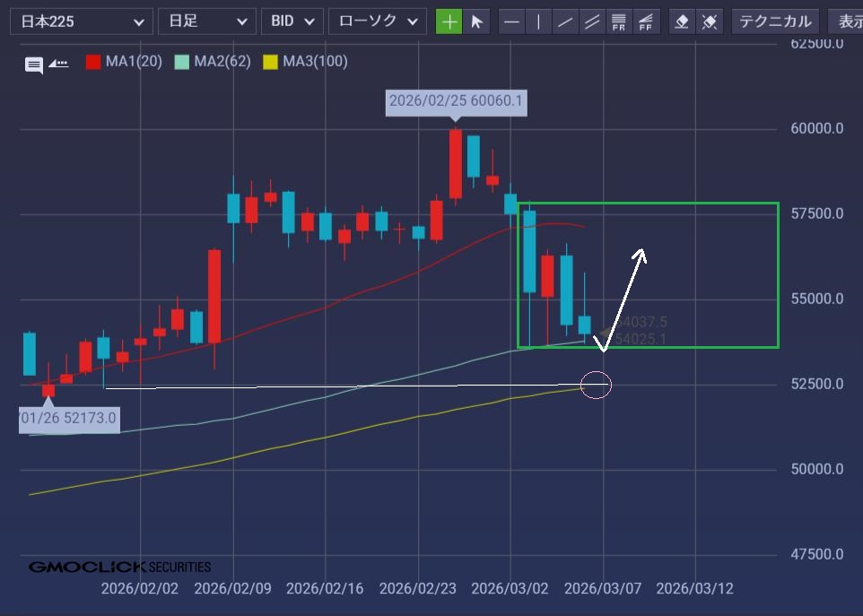
Task: Expand the ローソク chart type dropdown
Action: tap(377, 22)
